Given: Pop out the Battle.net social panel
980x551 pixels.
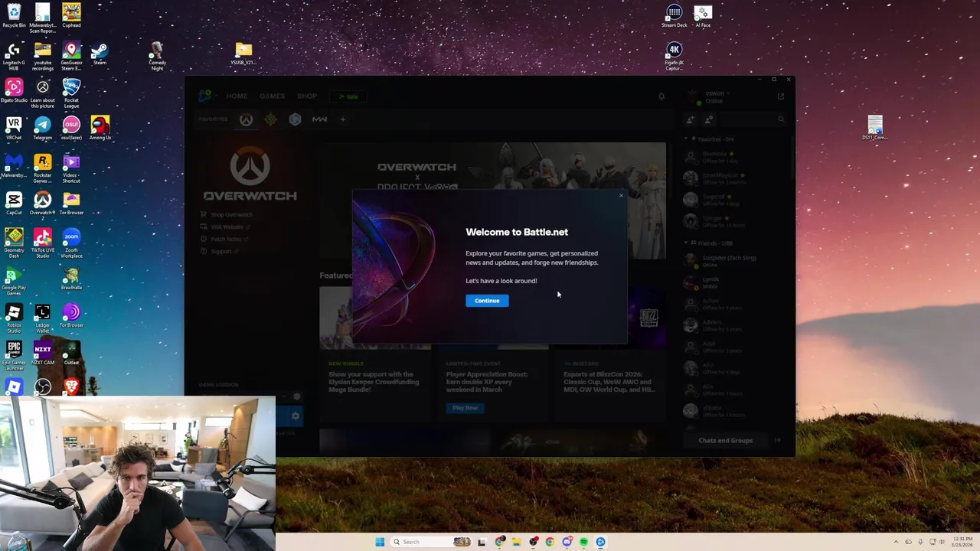Looking at the screenshot, I should pos(780,96).
